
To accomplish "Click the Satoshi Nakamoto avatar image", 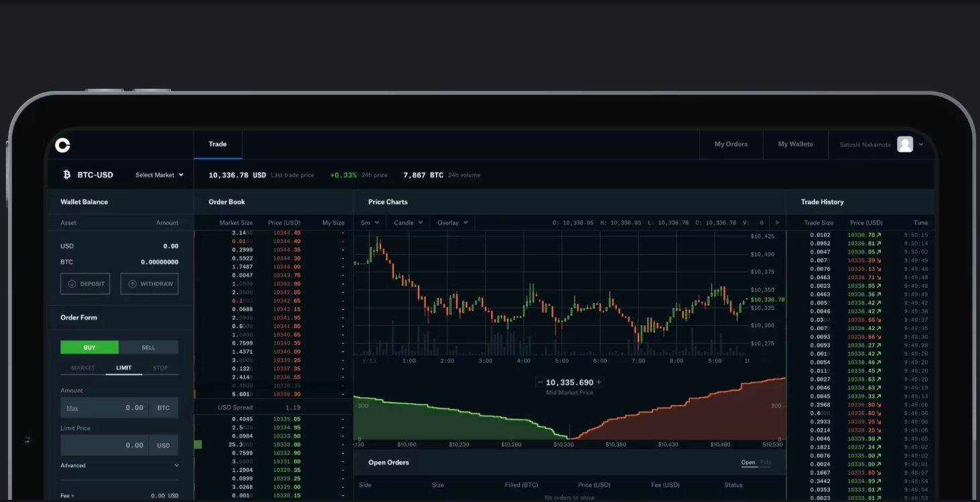I will point(905,144).
